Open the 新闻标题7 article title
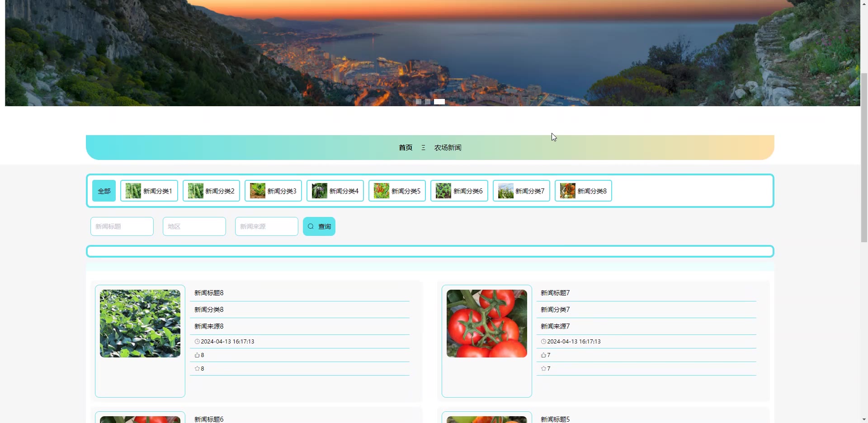 pos(555,293)
